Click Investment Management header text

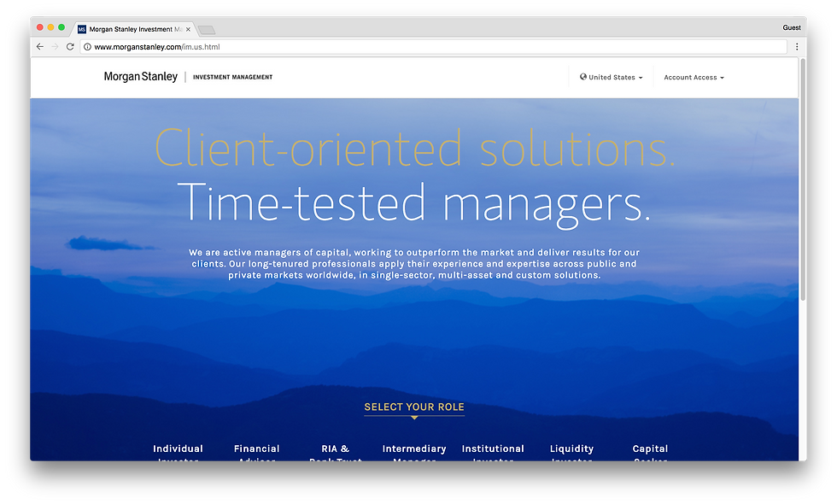click(232, 77)
